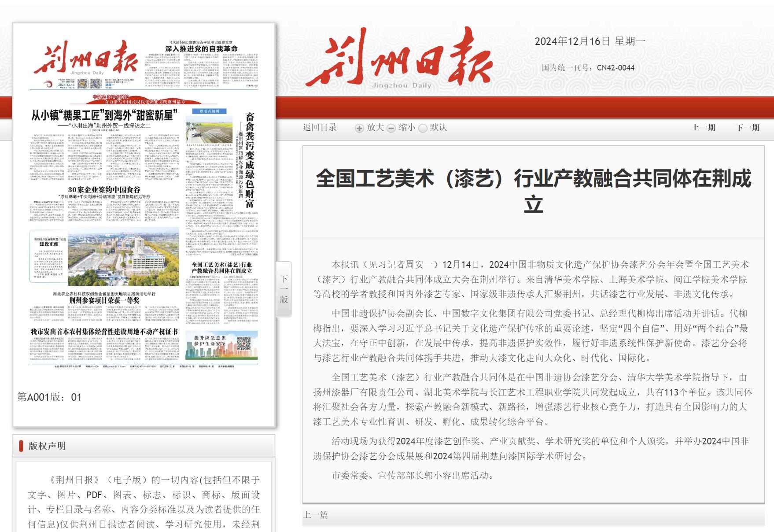
Task: Click 默认 to reset the text size
Action: (439, 128)
